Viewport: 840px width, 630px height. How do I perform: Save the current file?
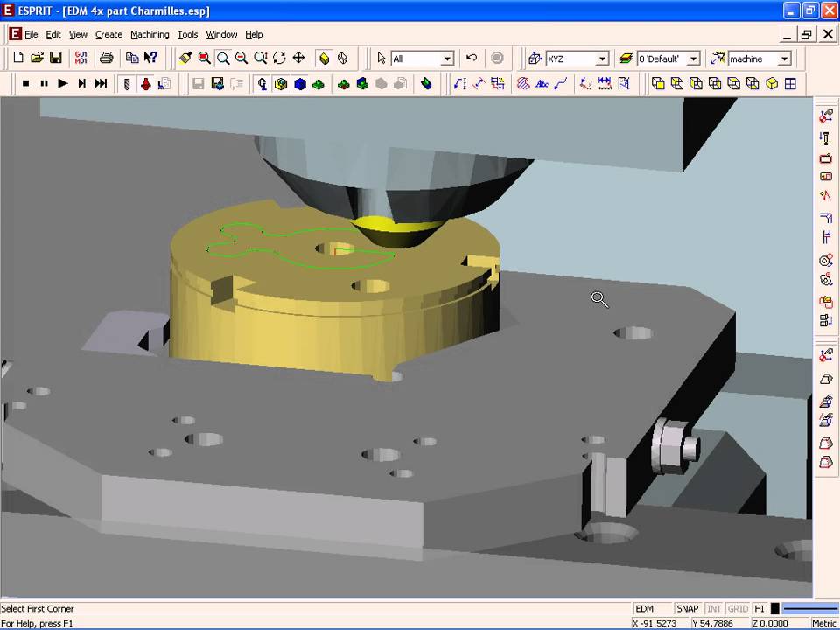click(56, 58)
